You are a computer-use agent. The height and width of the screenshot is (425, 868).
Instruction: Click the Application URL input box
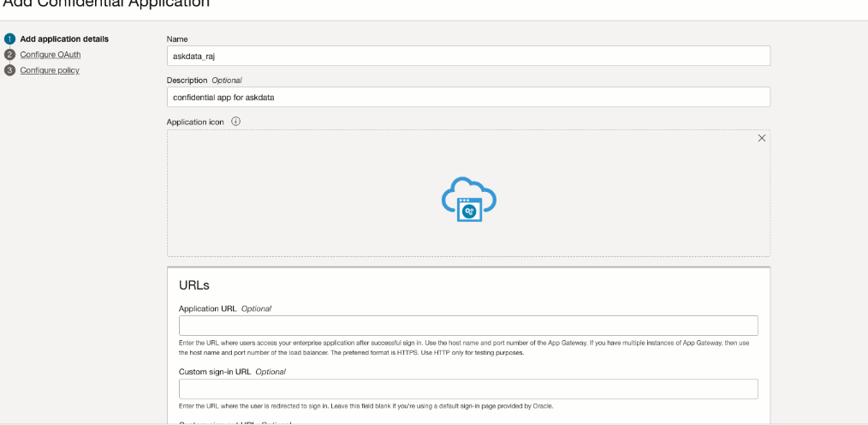click(x=468, y=326)
